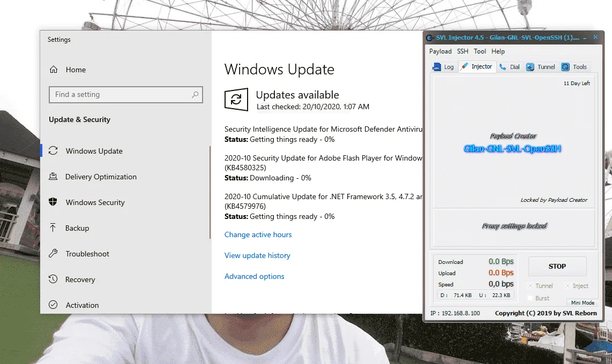
Task: Open the SSH menu
Action: tap(462, 51)
